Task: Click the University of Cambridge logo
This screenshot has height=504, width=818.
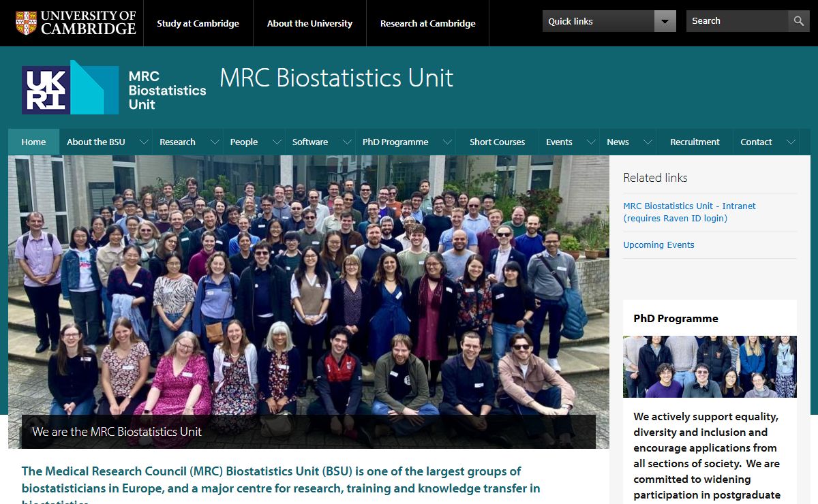Action: click(x=75, y=22)
